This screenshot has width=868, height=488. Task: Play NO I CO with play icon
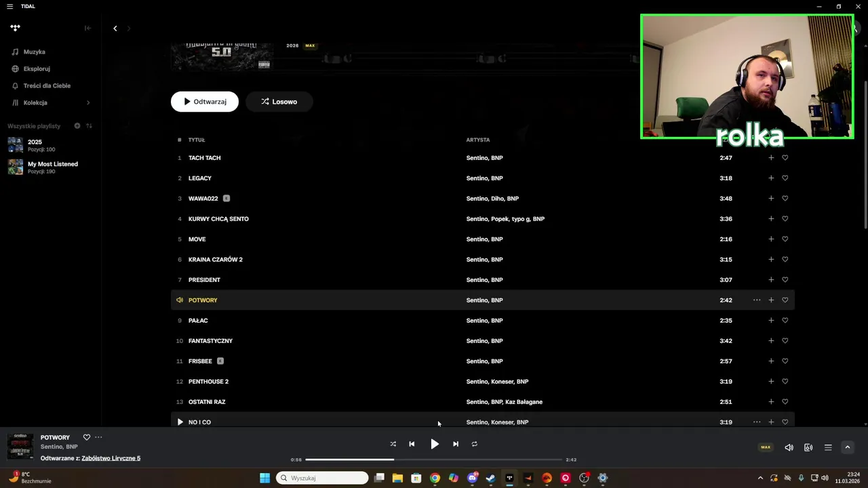tap(180, 422)
